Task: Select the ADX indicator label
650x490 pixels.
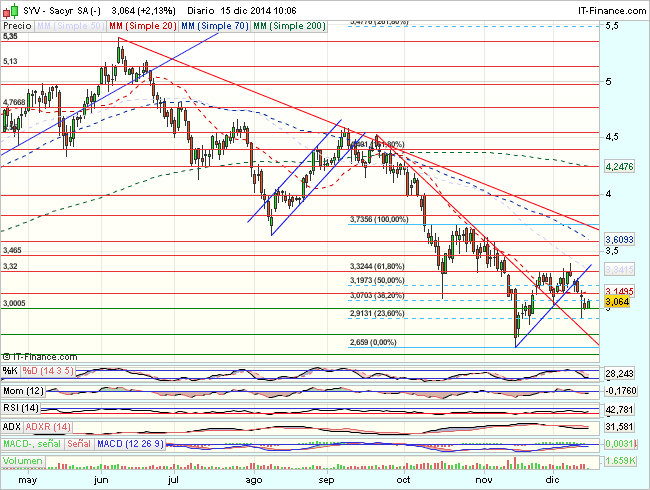Action: pos(12,427)
